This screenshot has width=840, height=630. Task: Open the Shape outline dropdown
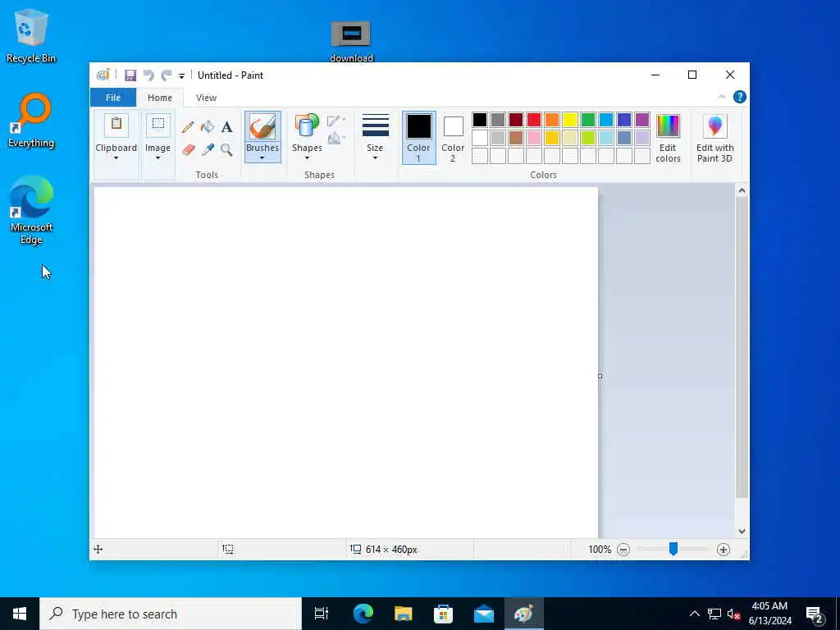tap(336, 121)
